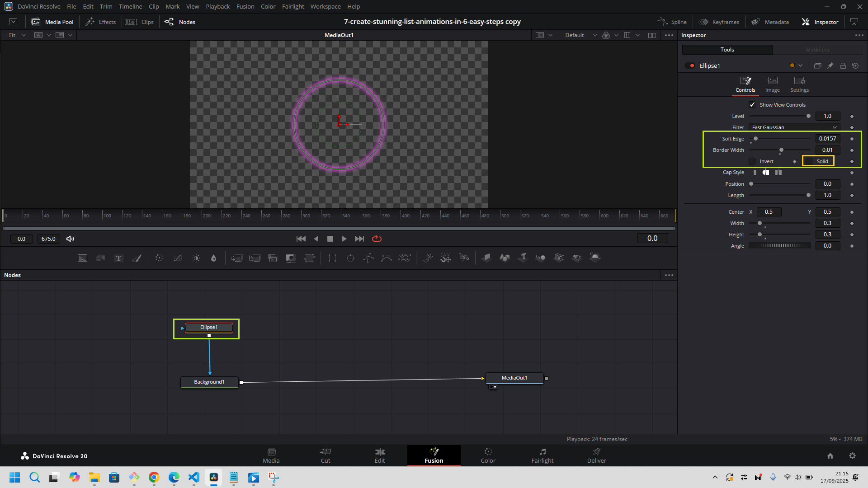
Task: Enable the Invert checkbox
Action: pyautogui.click(x=752, y=161)
